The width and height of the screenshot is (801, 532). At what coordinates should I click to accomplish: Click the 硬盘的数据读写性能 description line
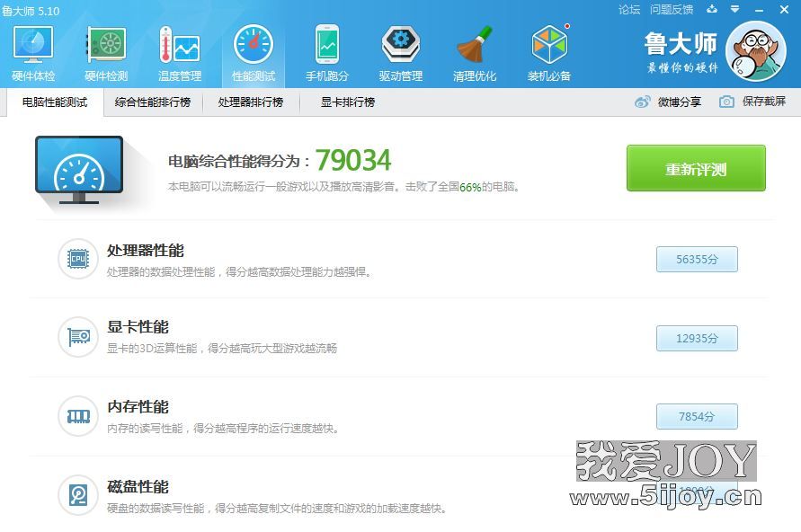[277, 508]
